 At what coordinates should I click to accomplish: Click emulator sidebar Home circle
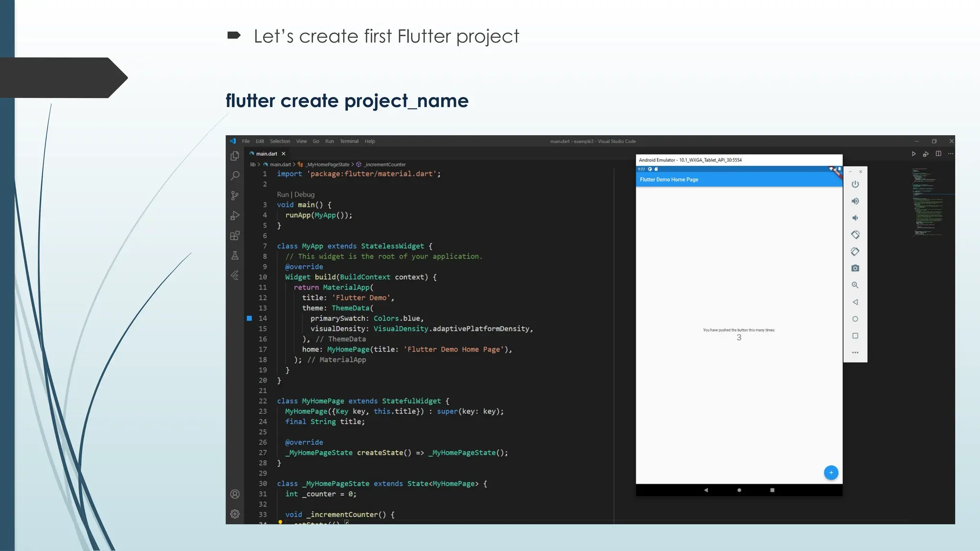[855, 319]
